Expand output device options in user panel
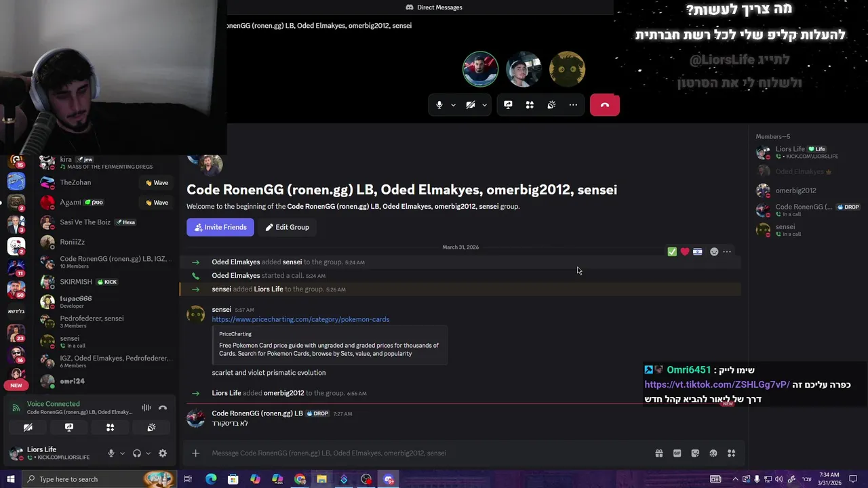The width and height of the screenshot is (868, 488). point(148,453)
